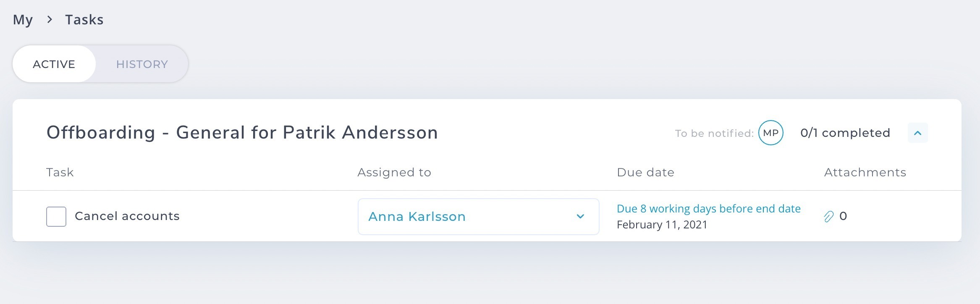The width and height of the screenshot is (980, 304).
Task: Click the Due date column header
Action: [645, 173]
